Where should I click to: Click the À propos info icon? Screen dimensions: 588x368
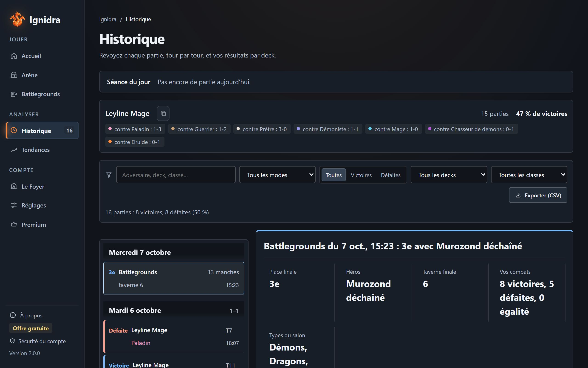coord(13,315)
